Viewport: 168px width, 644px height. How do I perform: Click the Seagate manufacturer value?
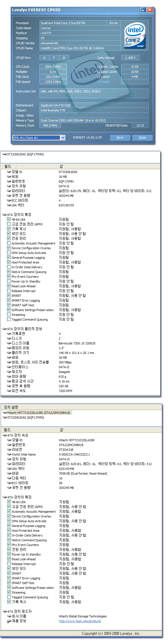pos(64,372)
